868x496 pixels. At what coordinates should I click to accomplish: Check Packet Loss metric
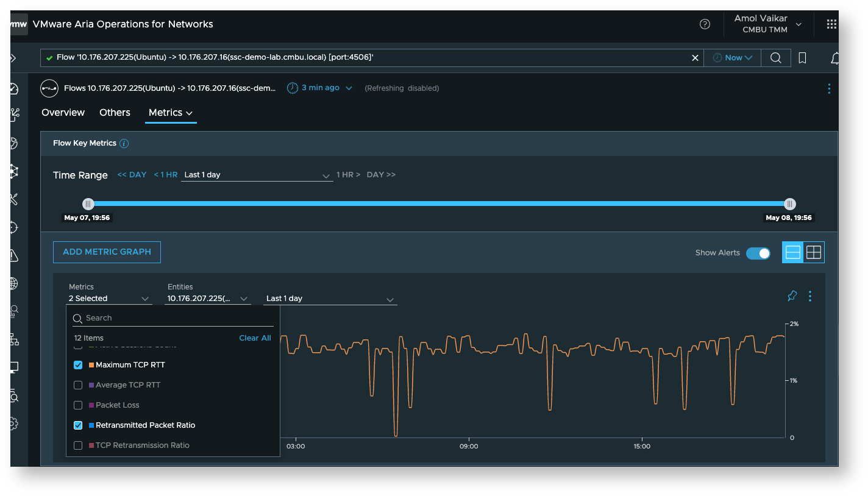point(78,405)
